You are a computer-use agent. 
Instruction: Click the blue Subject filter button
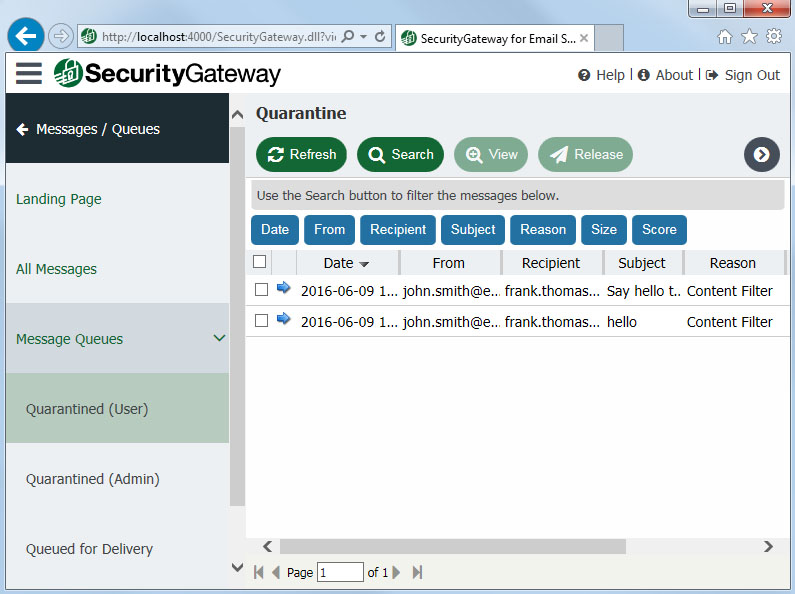coord(473,230)
